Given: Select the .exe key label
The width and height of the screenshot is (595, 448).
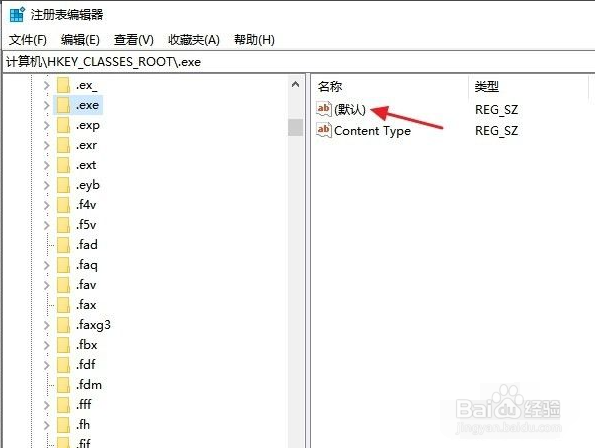Looking at the screenshot, I should [x=87, y=105].
